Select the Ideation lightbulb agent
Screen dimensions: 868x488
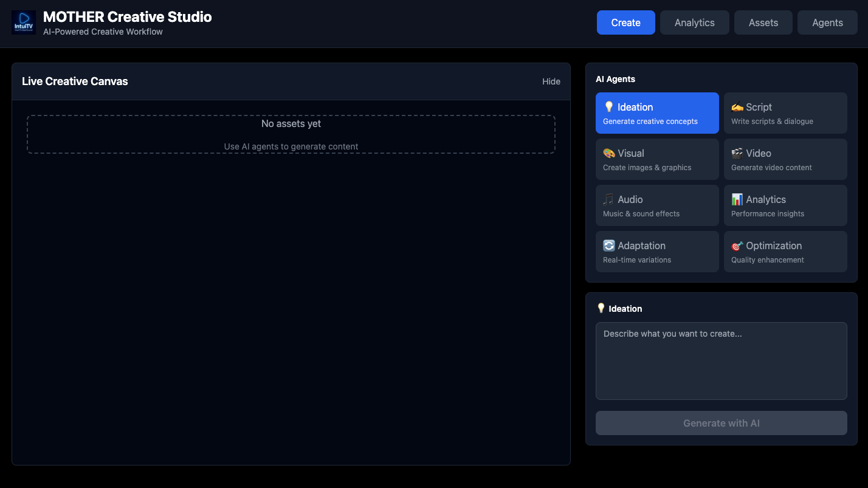(x=657, y=113)
